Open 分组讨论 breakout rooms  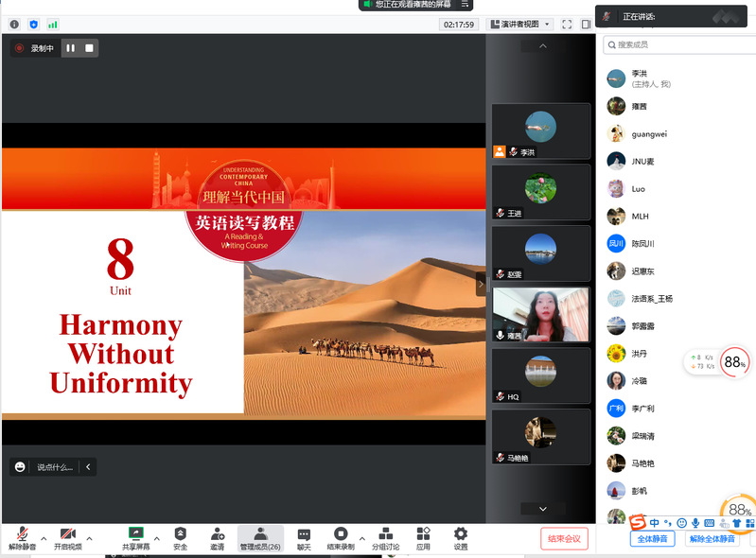385,538
